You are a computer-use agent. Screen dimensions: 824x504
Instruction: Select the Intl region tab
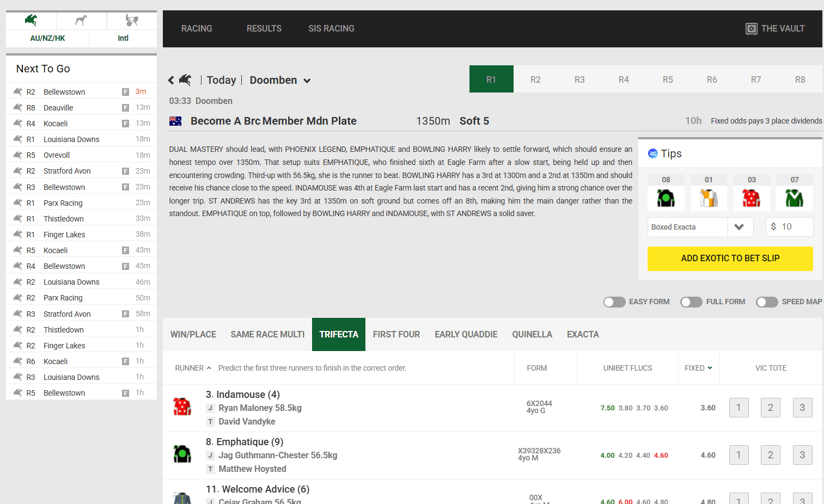[x=123, y=38]
